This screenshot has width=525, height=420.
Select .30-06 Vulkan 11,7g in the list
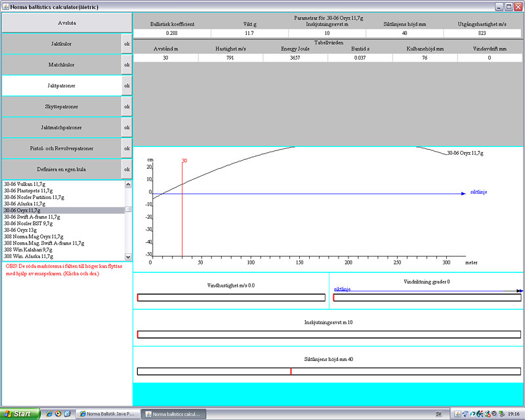coord(33,185)
